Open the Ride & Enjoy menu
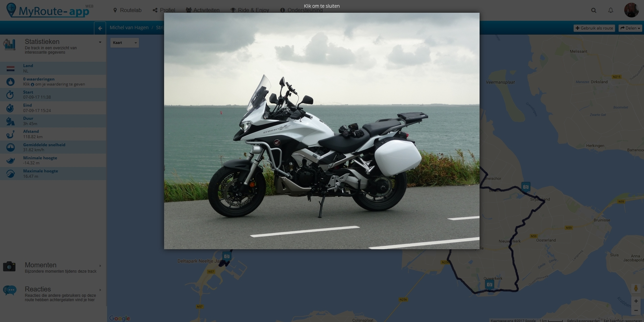644x322 pixels. 250,10
